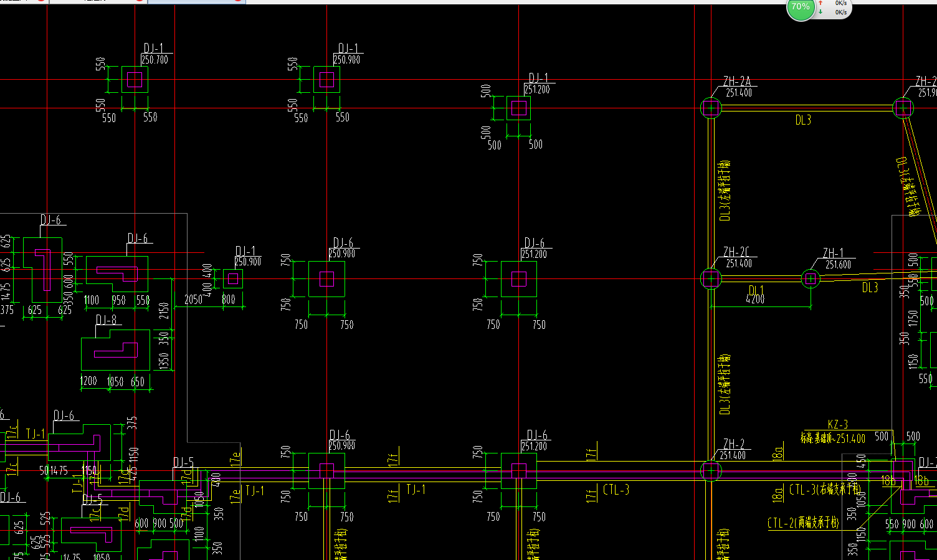Click the green download speed arrow
The height and width of the screenshot is (560, 937).
click(821, 12)
